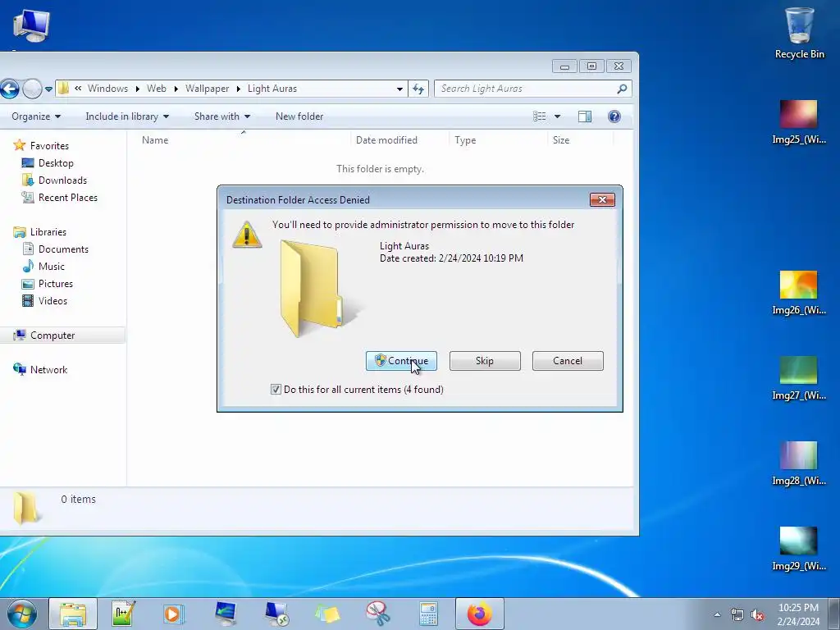Launch Snipping Tool from taskbar
Image resolution: width=840 pixels, height=630 pixels.
pyautogui.click(x=378, y=614)
